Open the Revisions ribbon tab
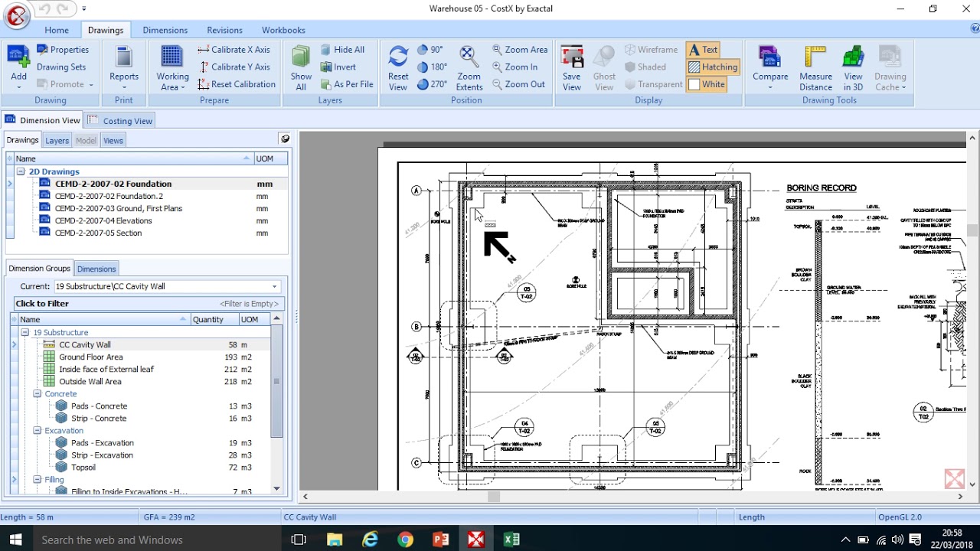Image resolution: width=980 pixels, height=551 pixels. 224,30
